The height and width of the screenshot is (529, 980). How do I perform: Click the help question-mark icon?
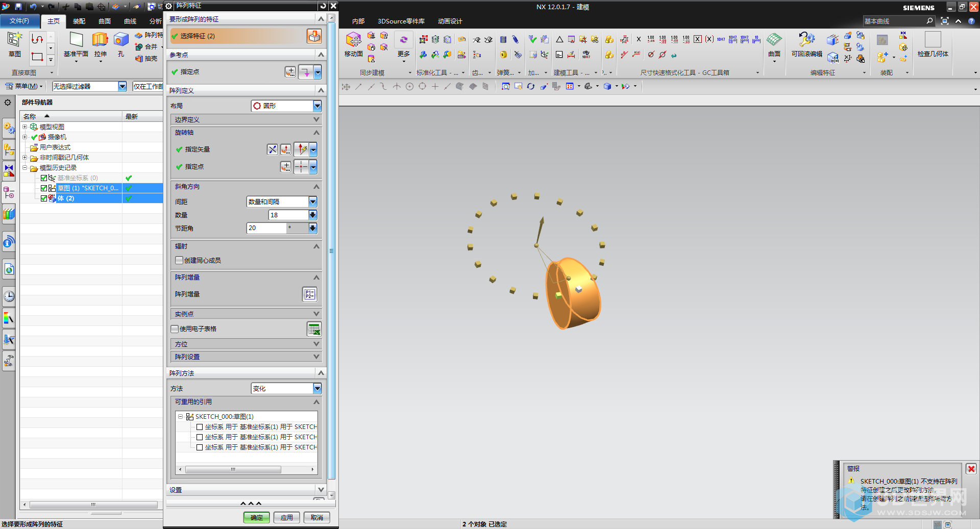(971, 21)
